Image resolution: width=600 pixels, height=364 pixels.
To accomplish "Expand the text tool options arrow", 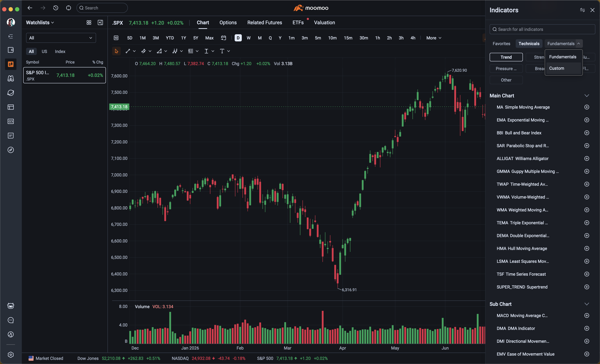I will (x=228, y=51).
